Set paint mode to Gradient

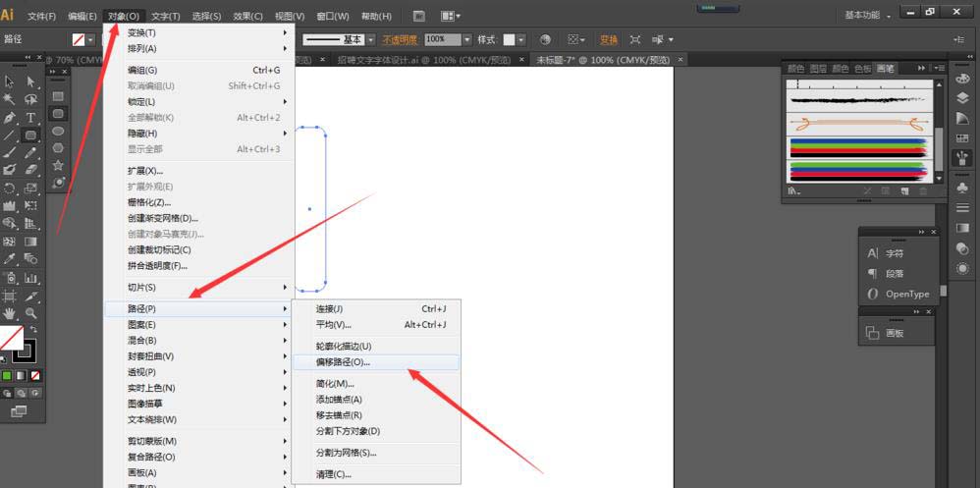click(x=22, y=375)
